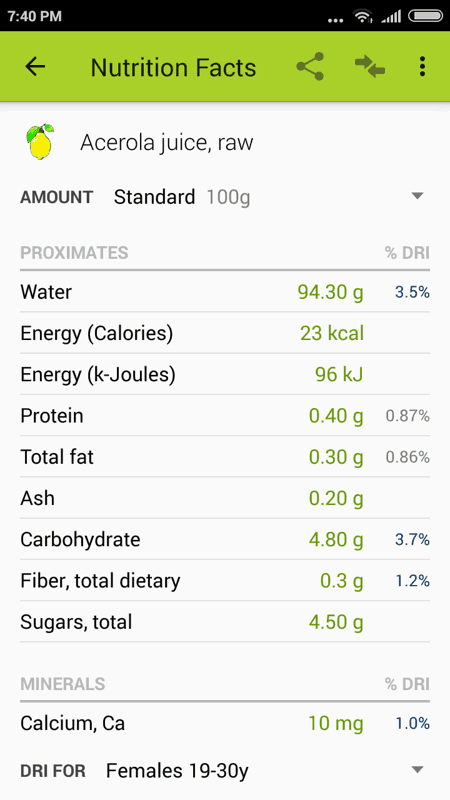450x800 pixels.
Task: Open the compare foods arrows icon
Action: tap(370, 66)
